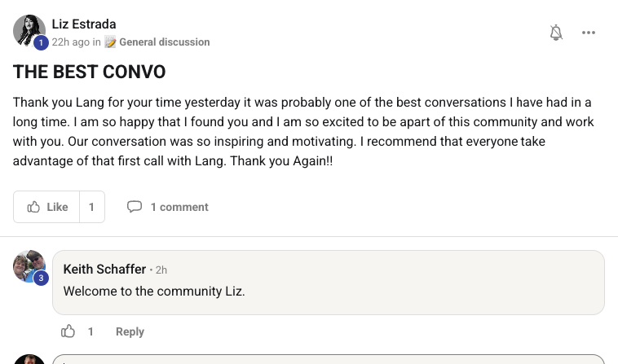Like Keith's comment with thumbs-up icon
The width and height of the screenshot is (618, 364).
(68, 331)
